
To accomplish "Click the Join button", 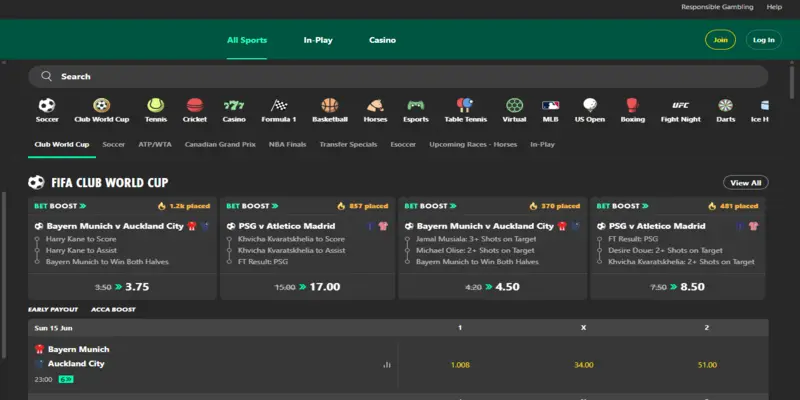I will (720, 40).
